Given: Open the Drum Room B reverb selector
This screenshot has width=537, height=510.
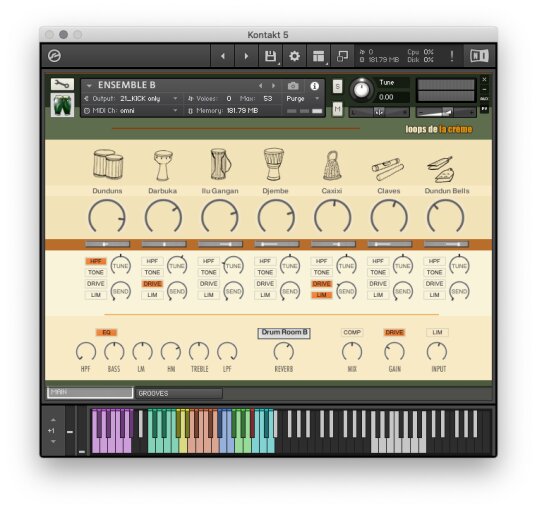Looking at the screenshot, I should pos(284,333).
